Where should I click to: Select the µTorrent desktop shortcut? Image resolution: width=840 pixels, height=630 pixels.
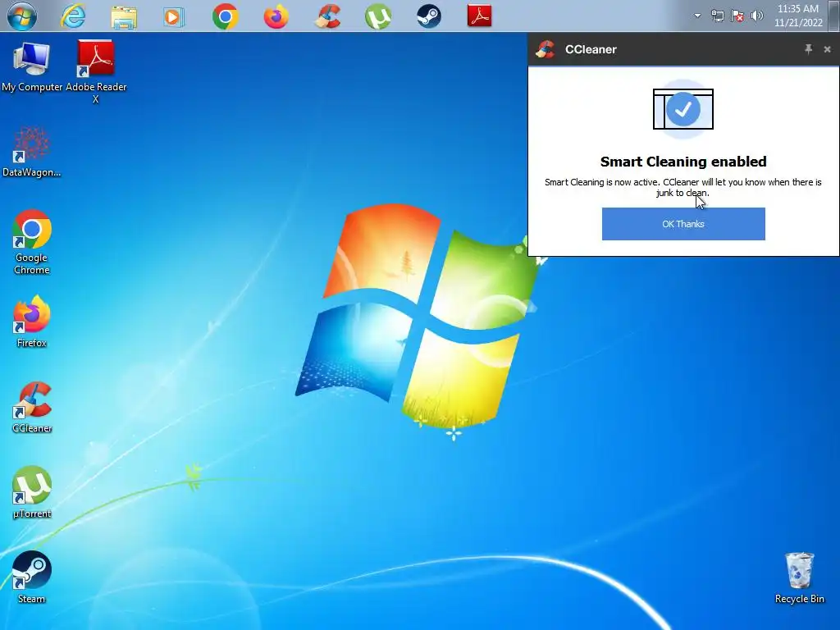(32, 492)
